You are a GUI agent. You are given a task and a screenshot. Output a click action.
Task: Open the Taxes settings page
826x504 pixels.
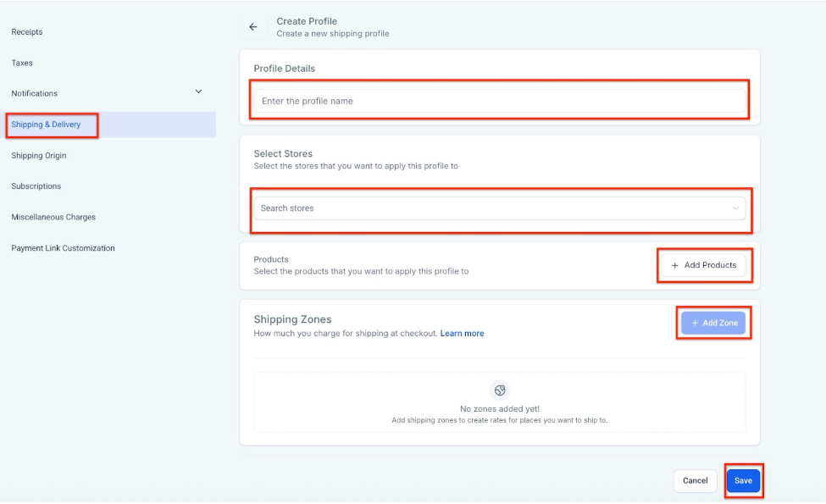click(22, 63)
